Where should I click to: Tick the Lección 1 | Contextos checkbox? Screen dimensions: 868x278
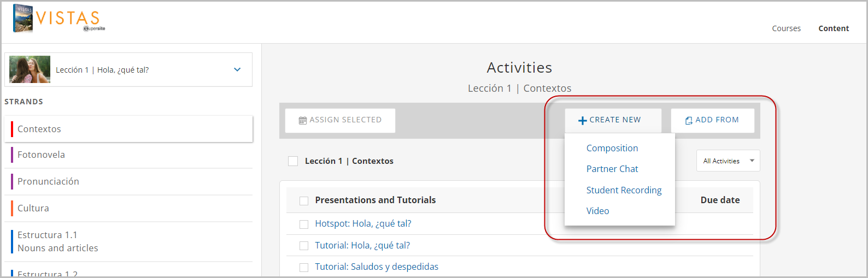pos(293,161)
